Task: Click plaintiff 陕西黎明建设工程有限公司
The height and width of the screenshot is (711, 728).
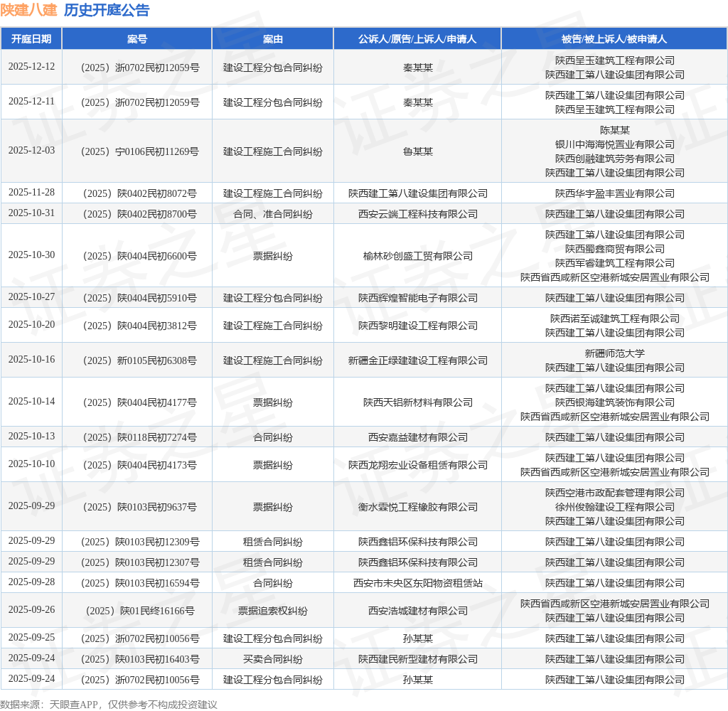Action: [x=418, y=326]
